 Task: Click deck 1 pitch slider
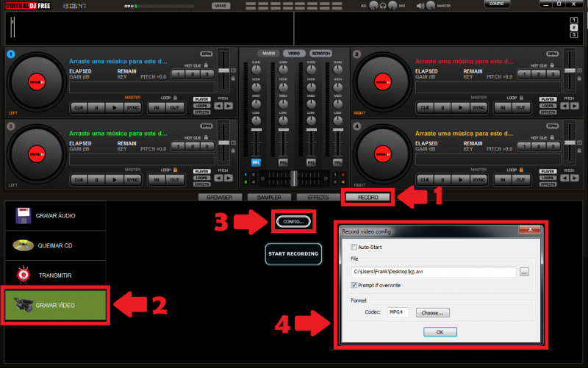[x=224, y=71]
